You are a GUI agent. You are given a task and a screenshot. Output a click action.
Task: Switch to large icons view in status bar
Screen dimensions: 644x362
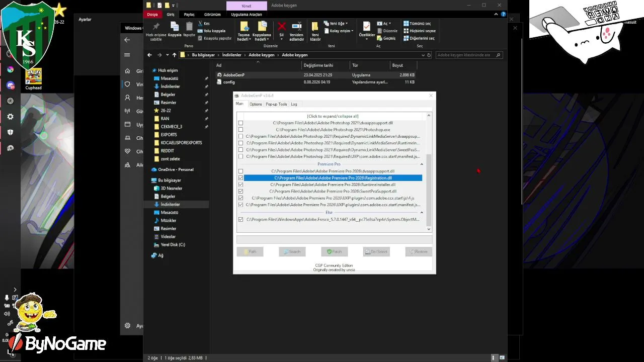(501, 358)
